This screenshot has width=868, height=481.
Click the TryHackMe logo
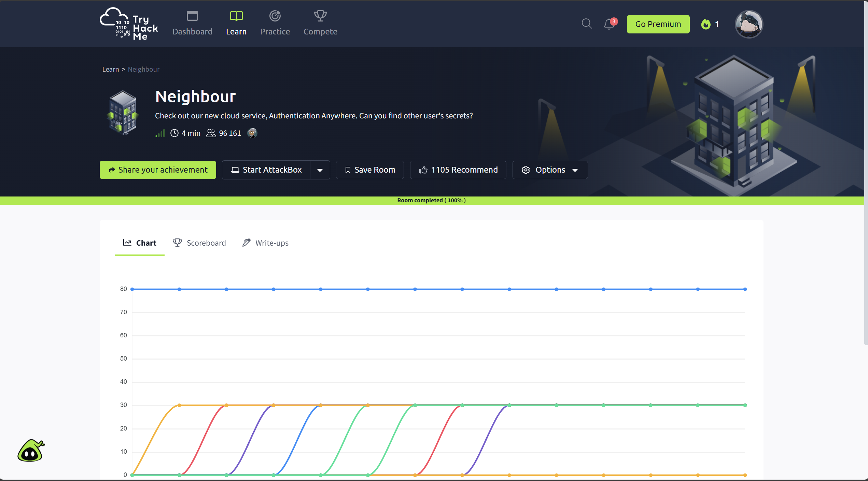(129, 24)
